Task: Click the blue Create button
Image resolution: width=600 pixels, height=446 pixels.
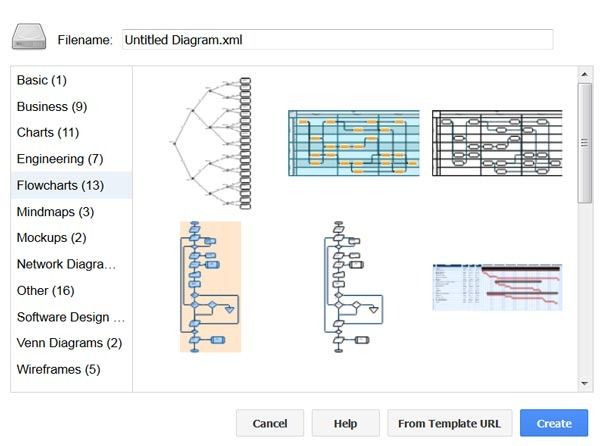Action: coord(554,423)
